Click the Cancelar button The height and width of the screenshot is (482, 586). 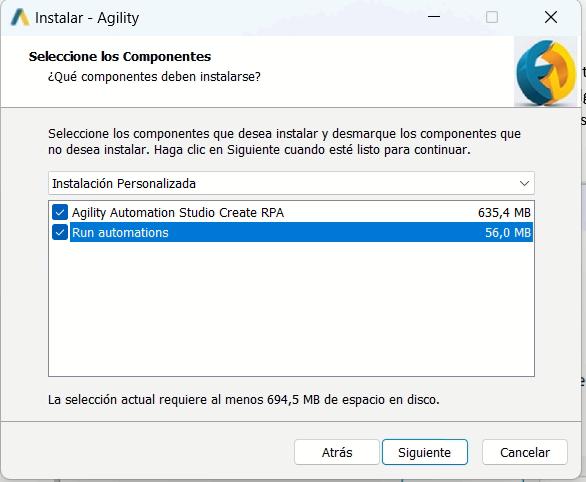point(525,452)
